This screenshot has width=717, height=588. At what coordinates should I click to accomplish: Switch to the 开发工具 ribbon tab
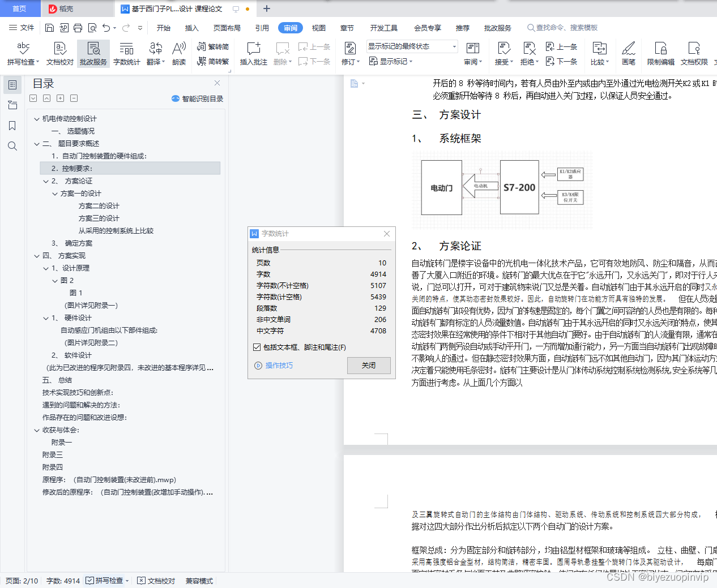tap(383, 27)
